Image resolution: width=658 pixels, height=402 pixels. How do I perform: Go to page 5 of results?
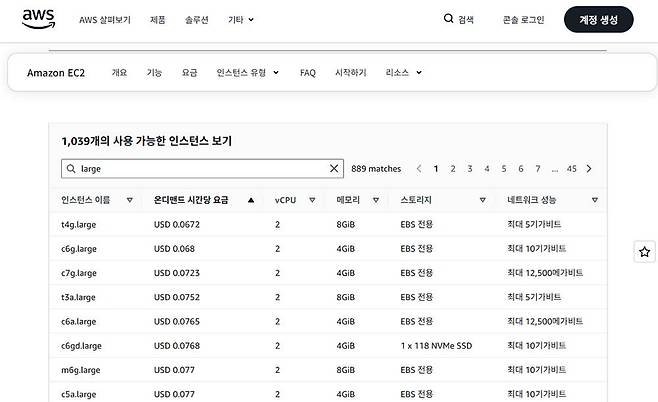click(x=504, y=169)
